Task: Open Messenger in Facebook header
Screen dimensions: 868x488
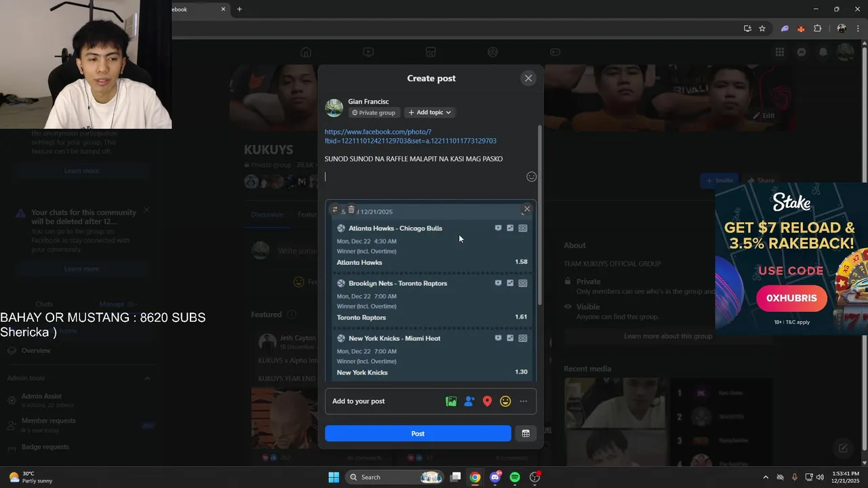Action: 802,52
